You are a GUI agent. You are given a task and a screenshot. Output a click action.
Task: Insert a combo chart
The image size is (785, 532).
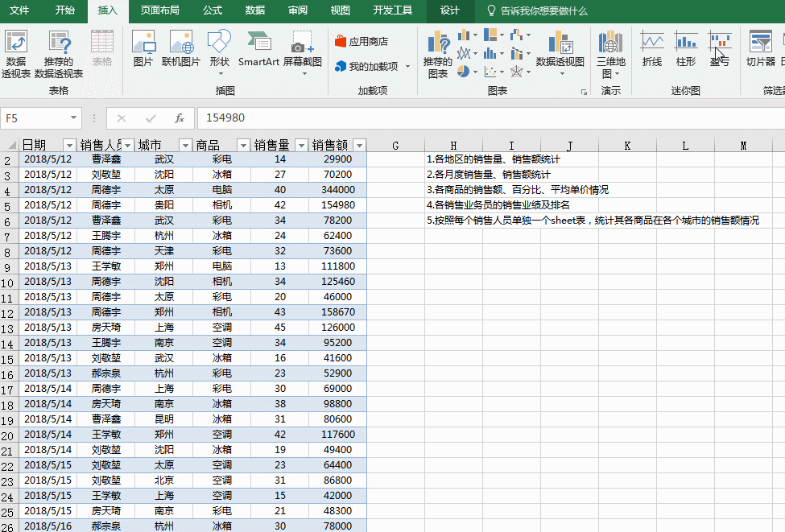click(521, 53)
